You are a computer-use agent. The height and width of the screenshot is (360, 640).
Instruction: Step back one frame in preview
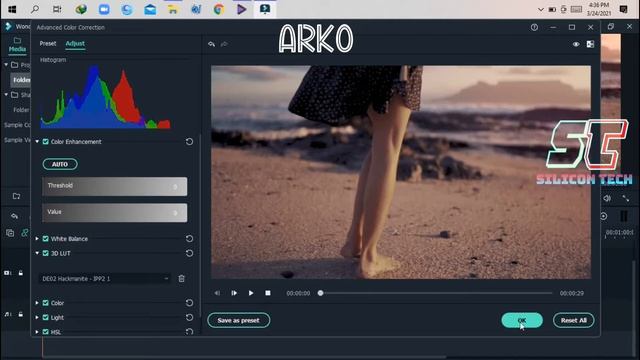pos(217,293)
